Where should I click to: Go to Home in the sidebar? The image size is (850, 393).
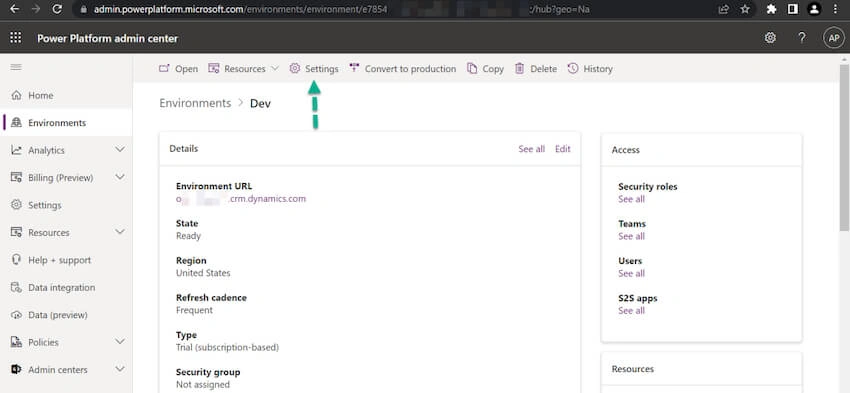pyautogui.click(x=66, y=95)
